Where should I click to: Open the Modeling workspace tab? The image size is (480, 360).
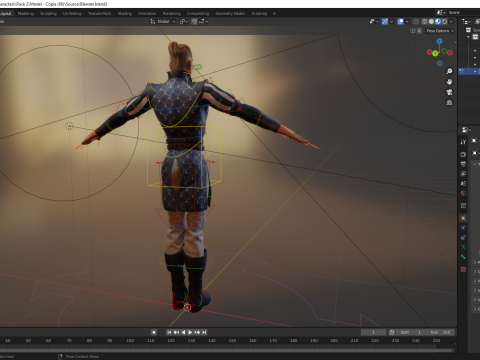[26, 14]
